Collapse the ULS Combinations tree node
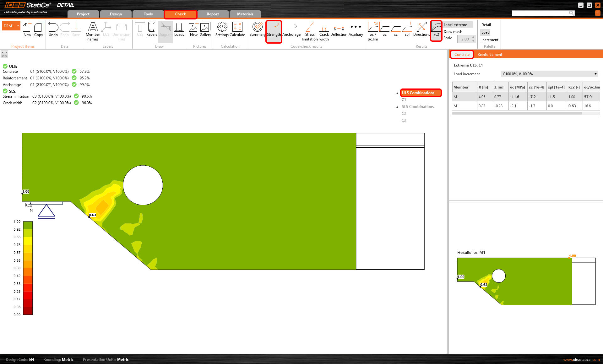 397,93
